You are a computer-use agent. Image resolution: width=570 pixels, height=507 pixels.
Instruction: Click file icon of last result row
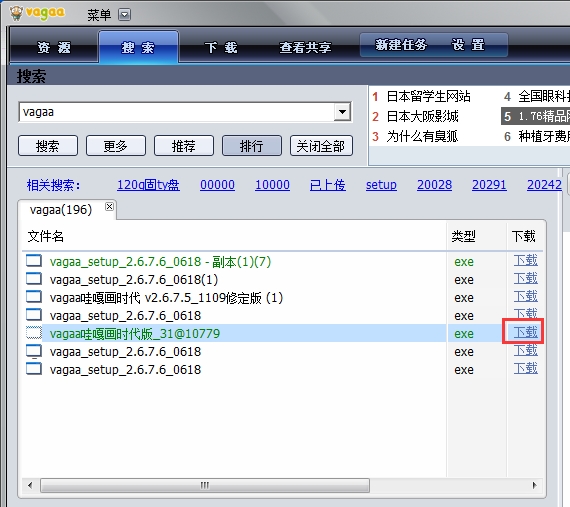34,369
